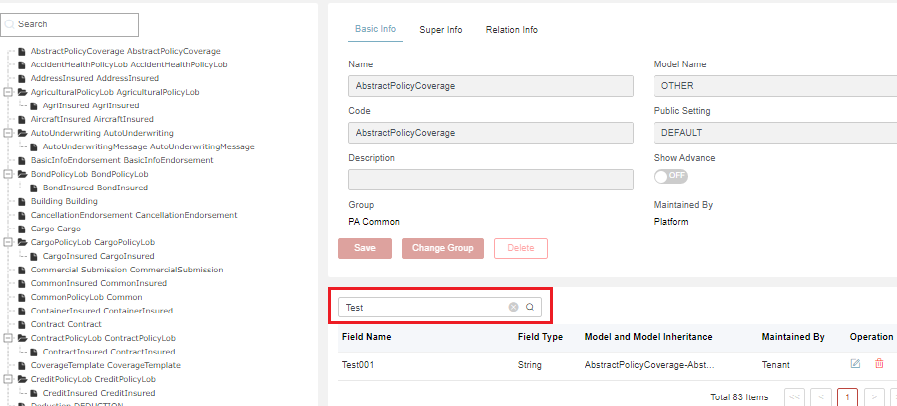
Task: Collapse the AutoUnderwriting tree node
Action: tap(7, 133)
